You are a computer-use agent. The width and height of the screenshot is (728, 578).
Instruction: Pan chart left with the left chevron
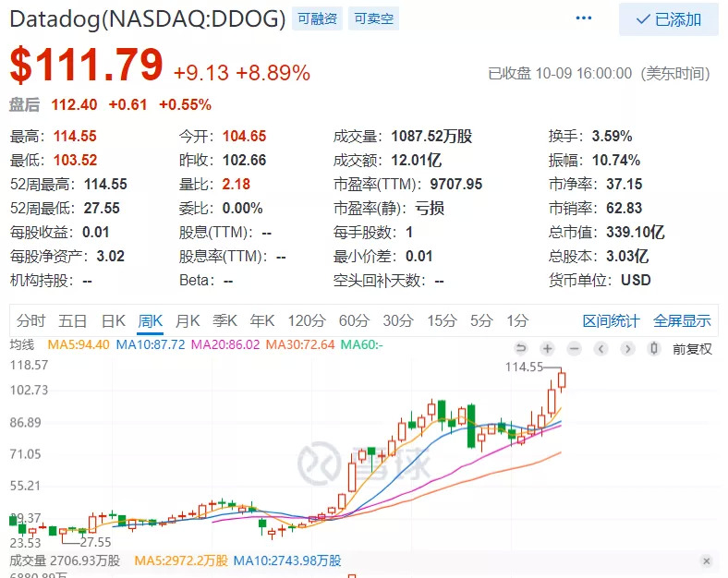point(601,348)
